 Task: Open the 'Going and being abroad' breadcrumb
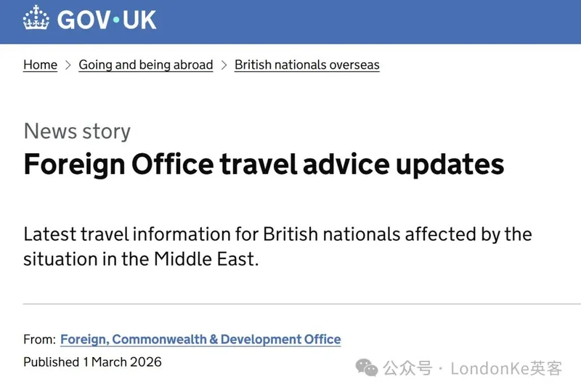(x=146, y=65)
